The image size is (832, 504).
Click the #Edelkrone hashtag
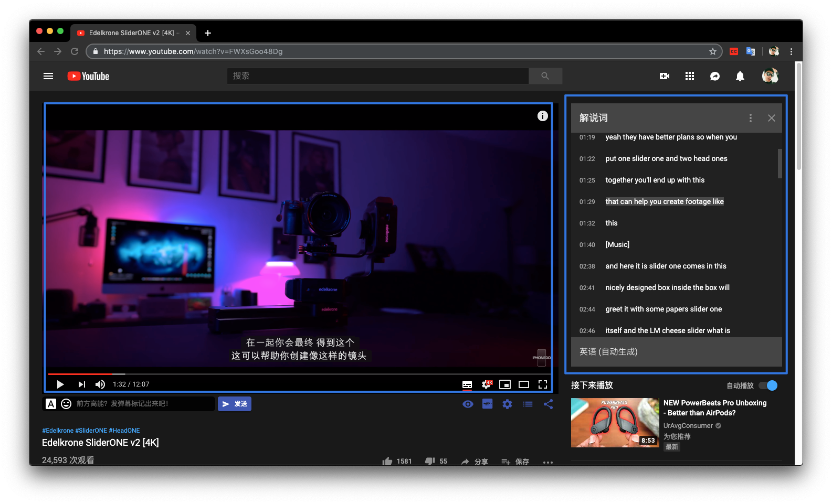(58, 431)
